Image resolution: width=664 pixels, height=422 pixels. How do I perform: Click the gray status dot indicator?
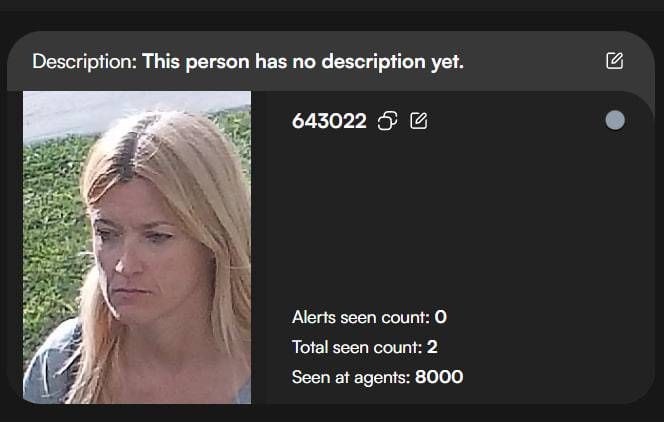coord(615,120)
